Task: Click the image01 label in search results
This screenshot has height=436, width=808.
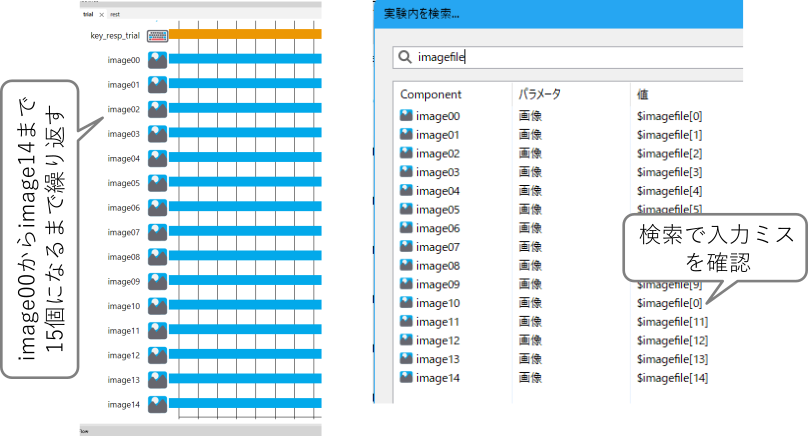Action: click(437, 135)
